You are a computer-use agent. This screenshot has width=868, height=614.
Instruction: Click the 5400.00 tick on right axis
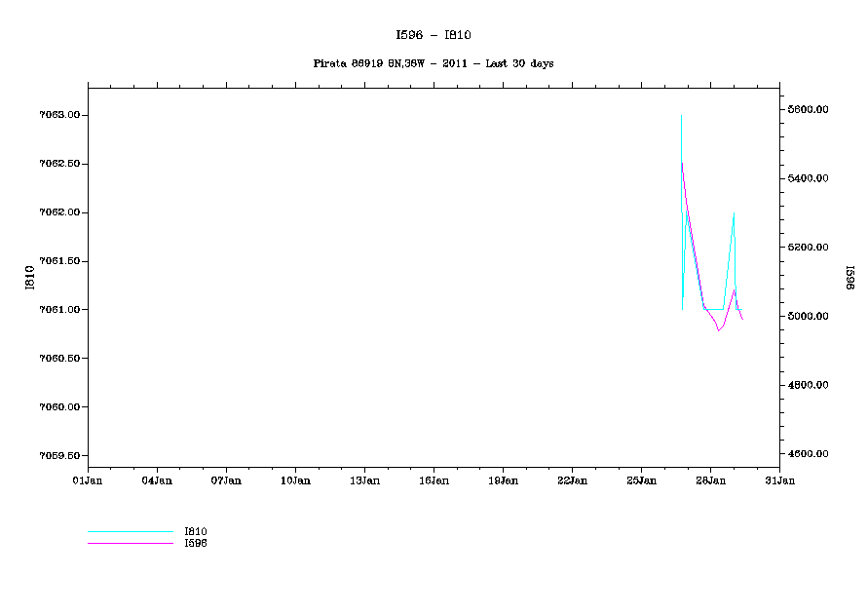(810, 179)
